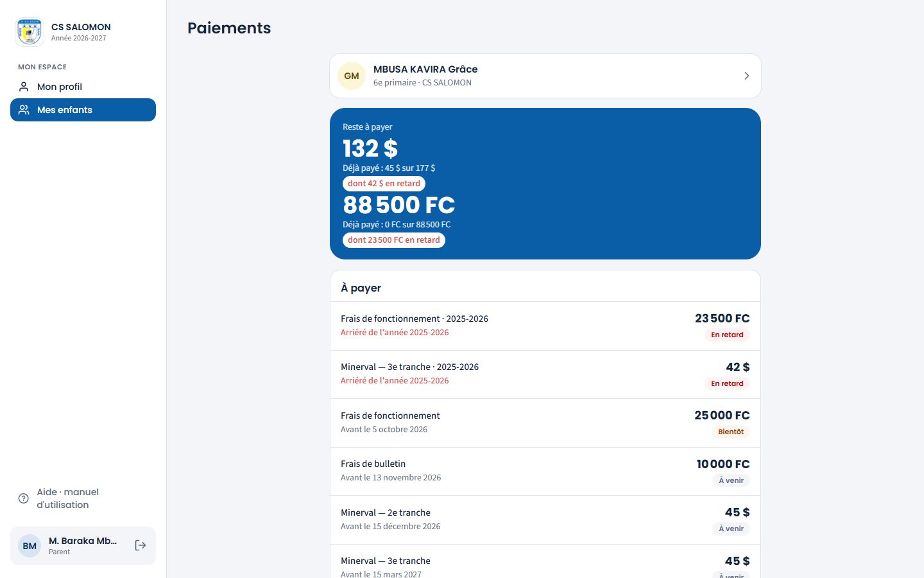This screenshot has height=578, width=924.
Task: Click the 'dont 23 500 FC en retard' badge
Action: [x=394, y=240]
